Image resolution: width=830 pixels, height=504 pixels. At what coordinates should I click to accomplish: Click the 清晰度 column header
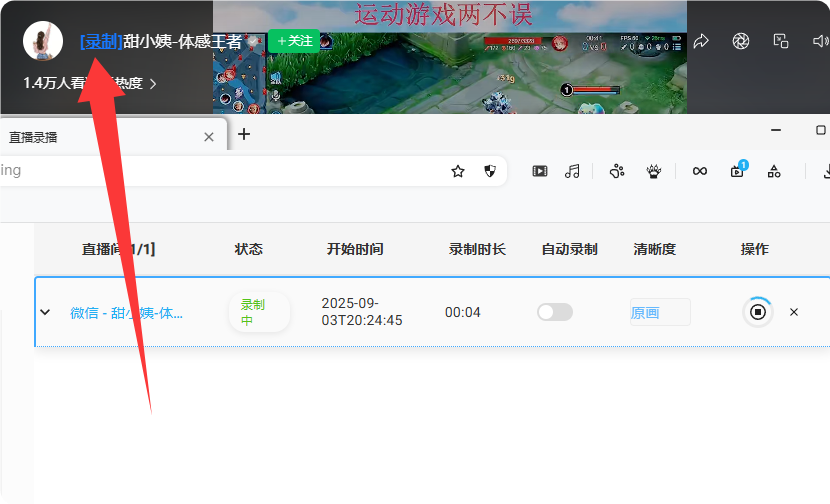click(654, 249)
